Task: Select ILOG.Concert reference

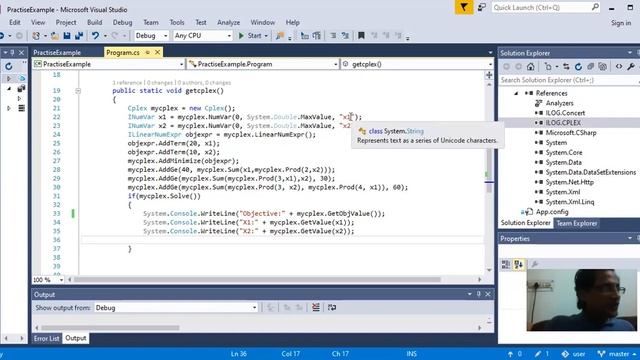Action: point(565,113)
